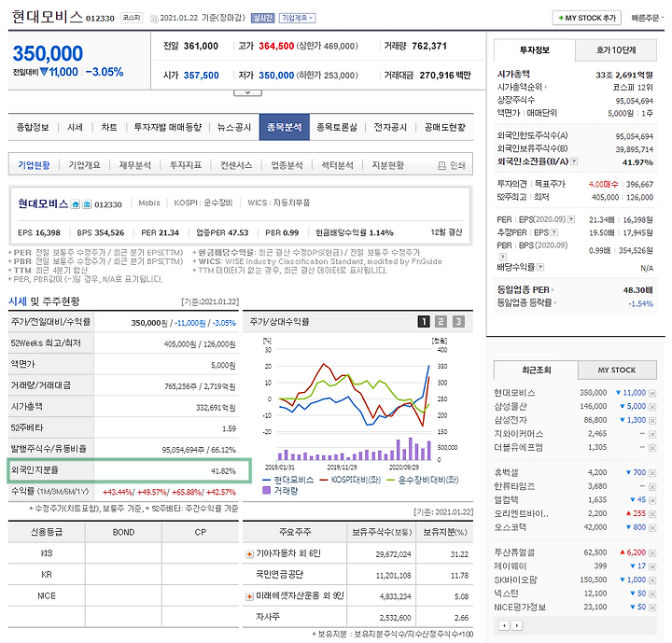Open the 빠른주문 dropdown
This screenshot has height=643, width=672.
(647, 18)
